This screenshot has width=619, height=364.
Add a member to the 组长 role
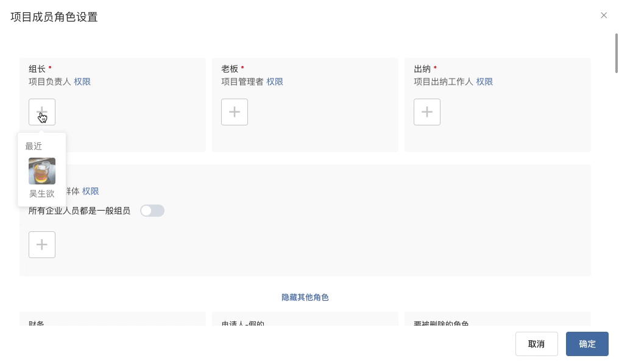[x=41, y=112]
